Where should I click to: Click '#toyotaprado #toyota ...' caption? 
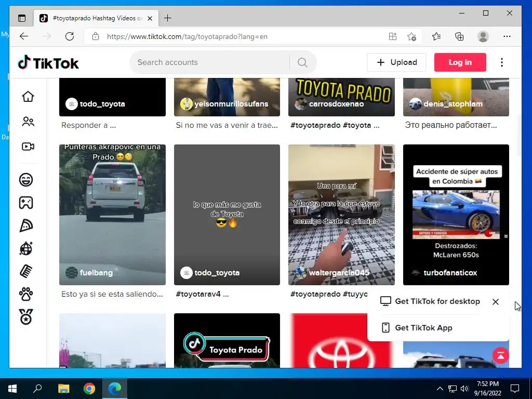(335, 125)
